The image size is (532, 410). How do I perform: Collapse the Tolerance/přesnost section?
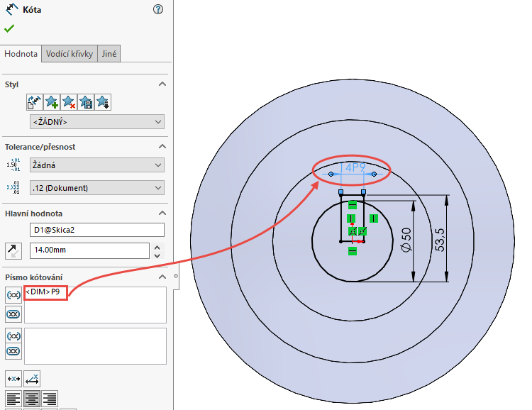click(162, 147)
